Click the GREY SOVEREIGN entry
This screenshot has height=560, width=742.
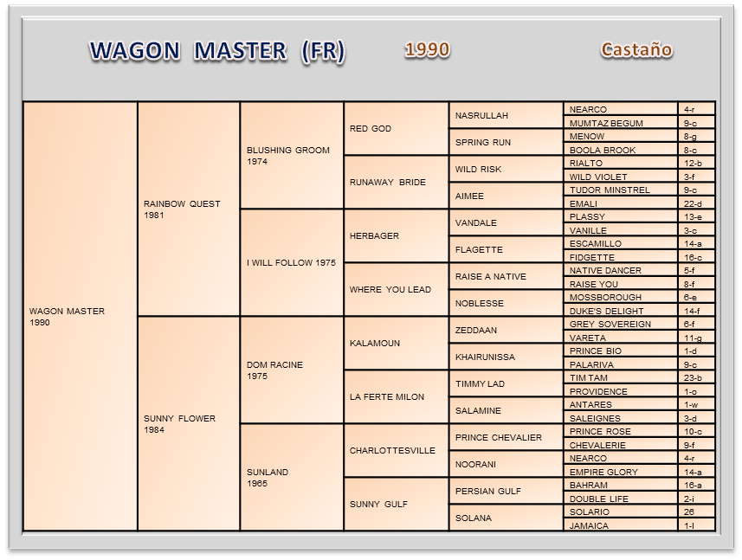click(x=620, y=324)
